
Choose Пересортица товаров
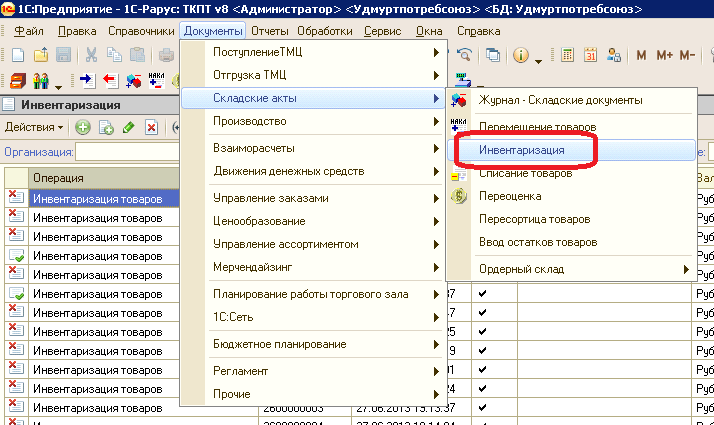(571, 219)
